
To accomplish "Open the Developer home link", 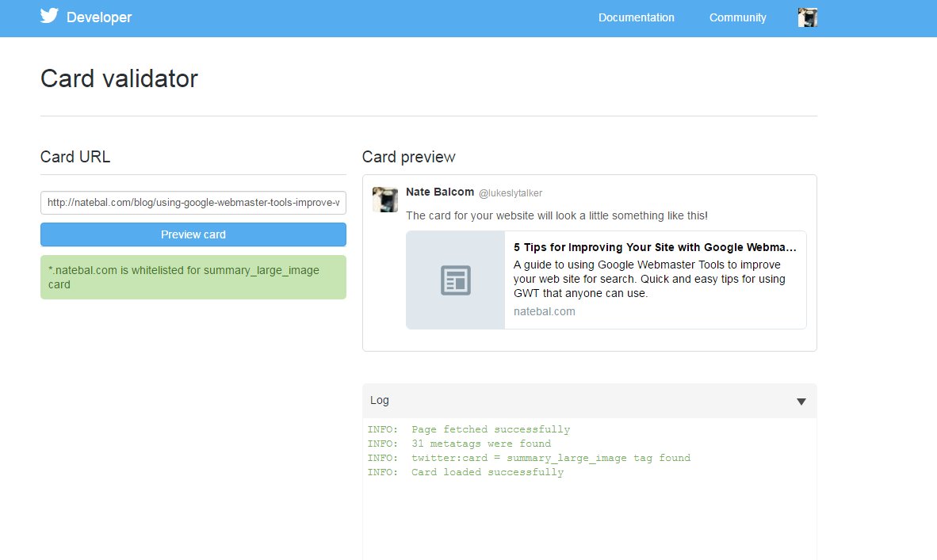I will coord(99,17).
